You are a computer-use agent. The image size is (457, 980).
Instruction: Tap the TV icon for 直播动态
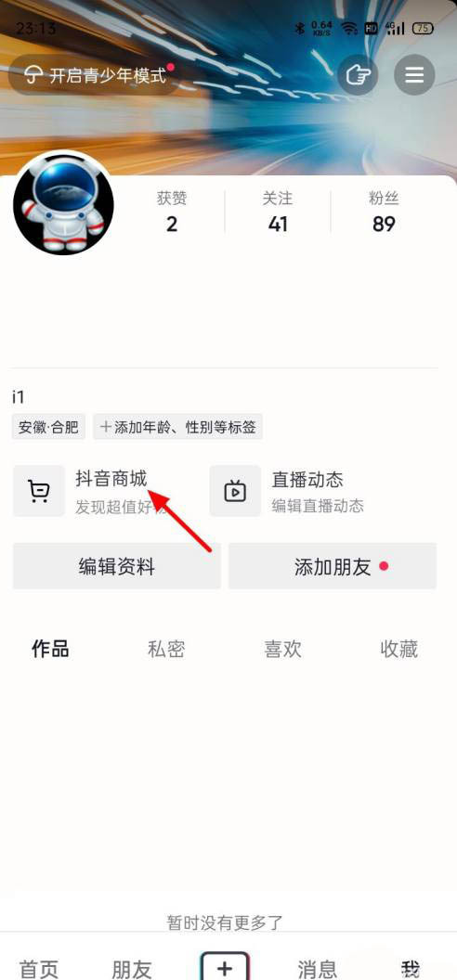click(235, 491)
